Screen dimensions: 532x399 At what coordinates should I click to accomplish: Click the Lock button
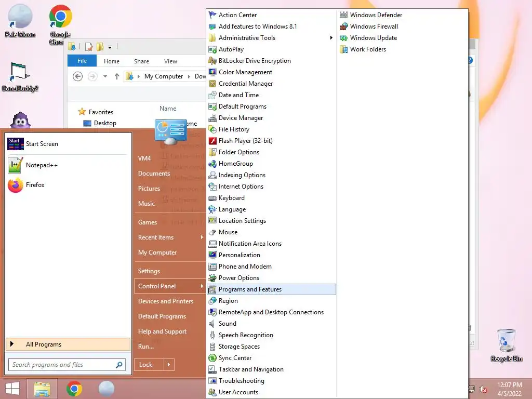click(149, 365)
